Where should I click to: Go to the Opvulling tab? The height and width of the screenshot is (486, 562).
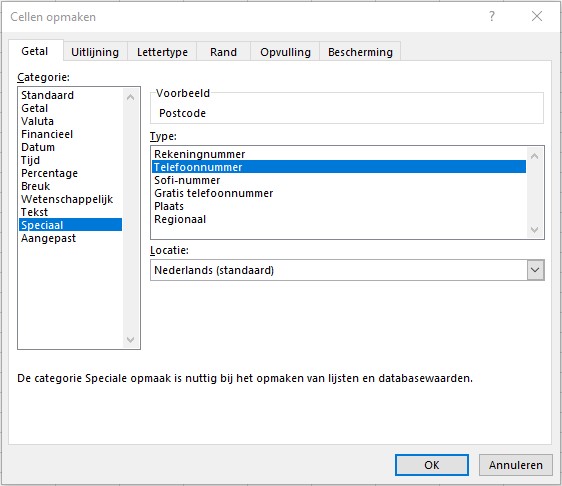285,52
